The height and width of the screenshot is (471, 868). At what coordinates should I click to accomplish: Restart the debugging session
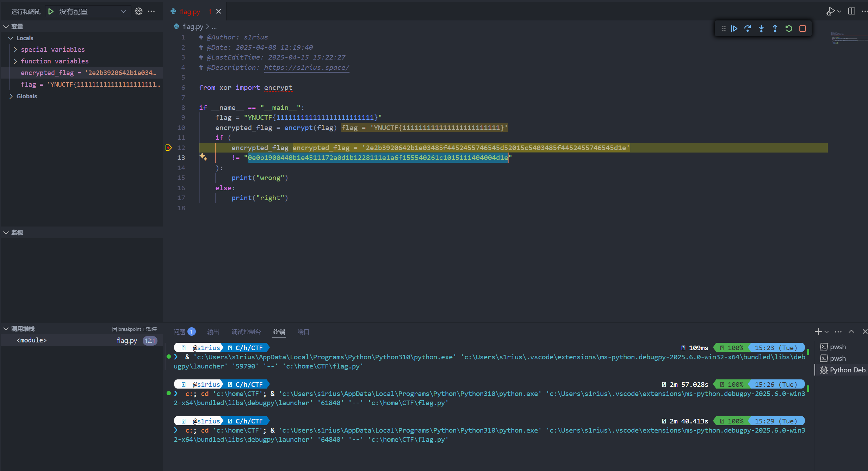[x=789, y=29]
